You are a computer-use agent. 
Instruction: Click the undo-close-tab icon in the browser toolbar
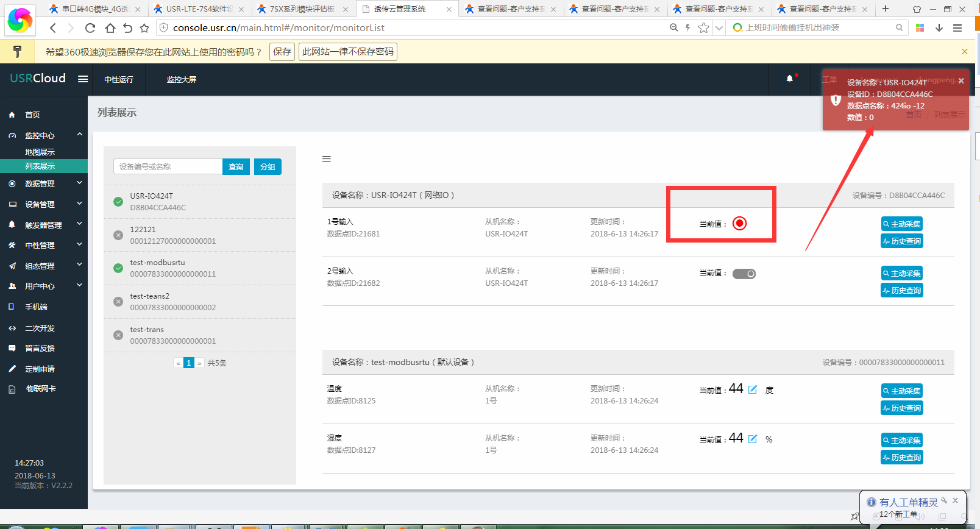127,28
